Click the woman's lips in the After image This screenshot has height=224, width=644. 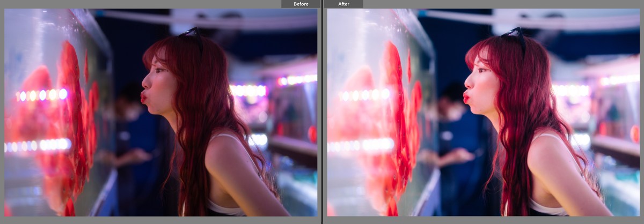pyautogui.click(x=466, y=97)
